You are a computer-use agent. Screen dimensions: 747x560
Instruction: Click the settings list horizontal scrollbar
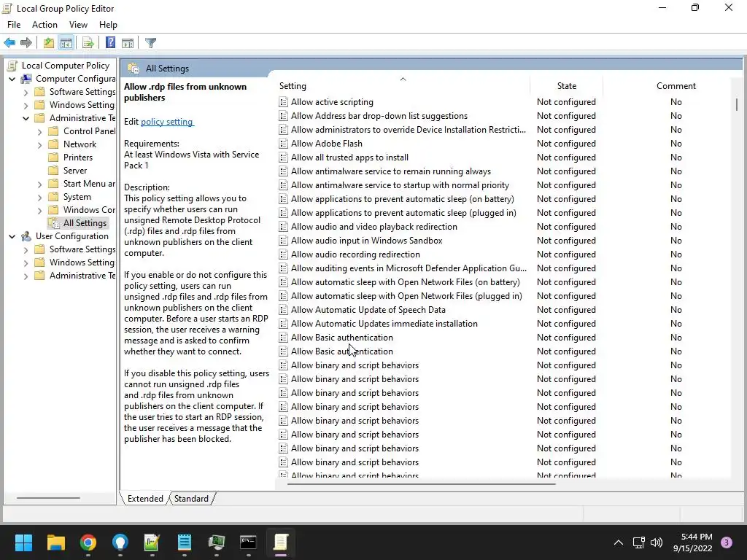tap(421, 484)
